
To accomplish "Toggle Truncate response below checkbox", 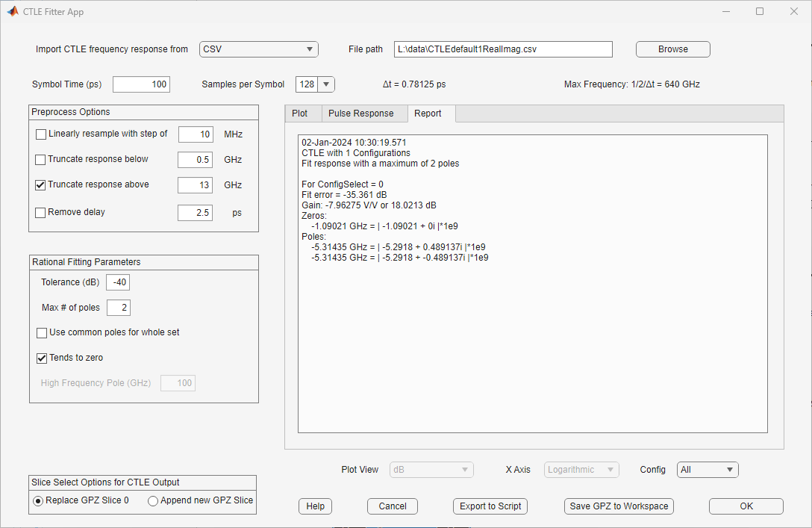I will coord(41,160).
